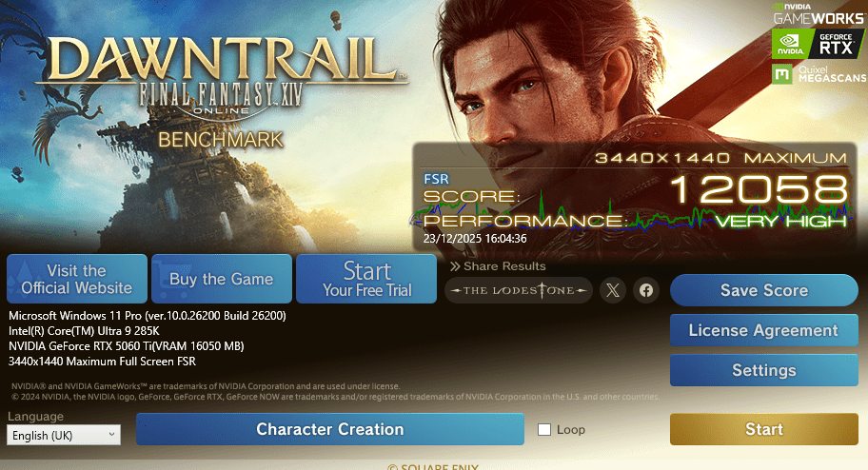This screenshot has width=868, height=470.
Task: Share score to The Lodestone
Action: point(519,290)
